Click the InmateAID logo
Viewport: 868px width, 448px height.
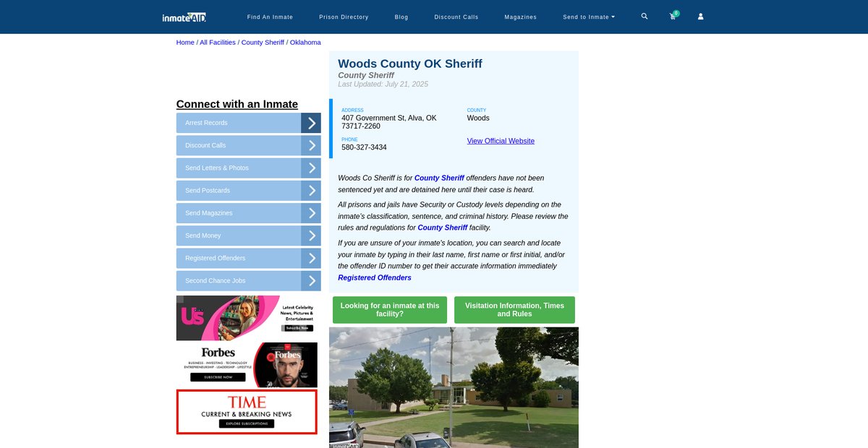point(184,17)
